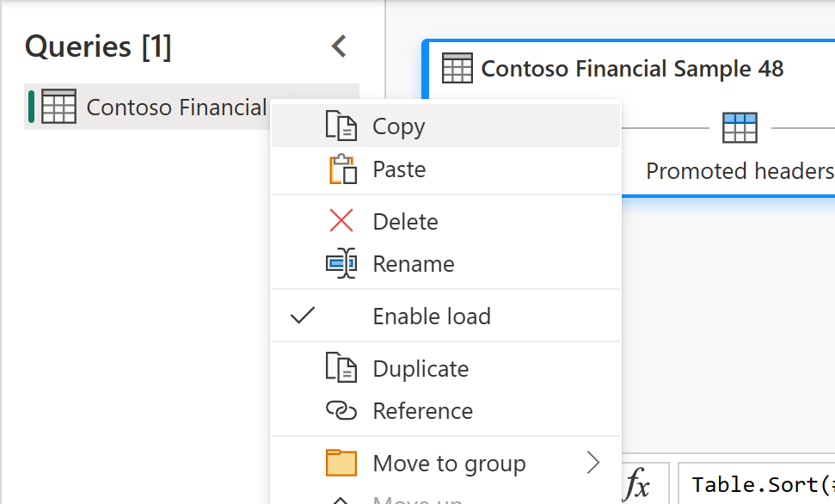Click the red Delete X icon
The image size is (835, 504).
coord(341,221)
